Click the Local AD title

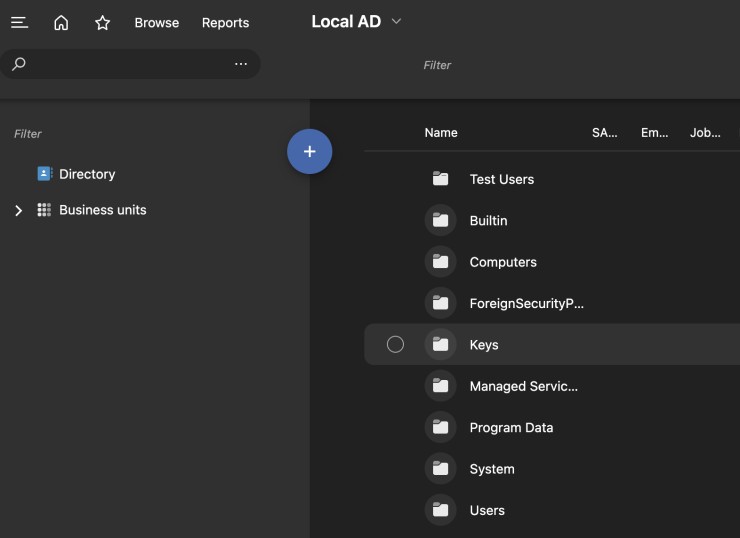346,22
